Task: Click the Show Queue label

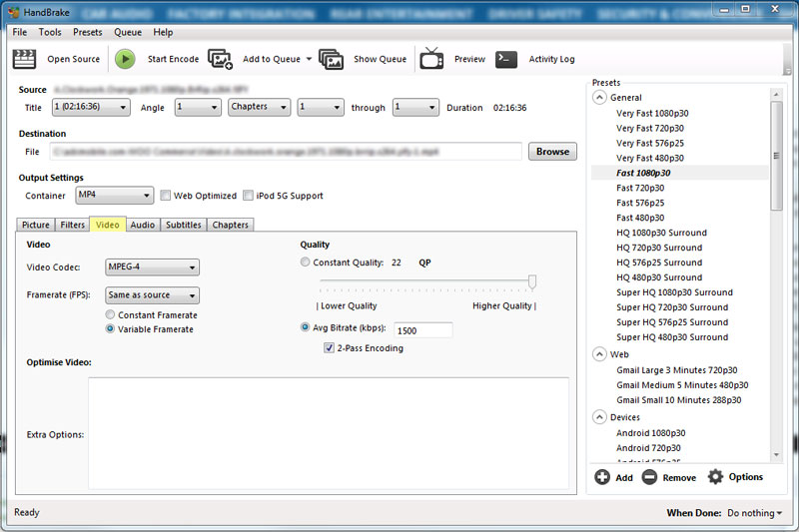Action: click(381, 59)
